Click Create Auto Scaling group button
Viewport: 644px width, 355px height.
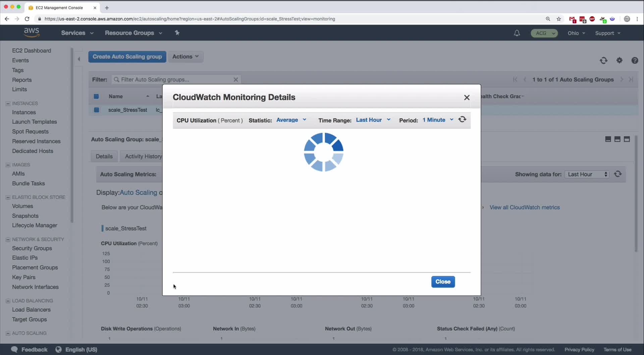pyautogui.click(x=127, y=57)
